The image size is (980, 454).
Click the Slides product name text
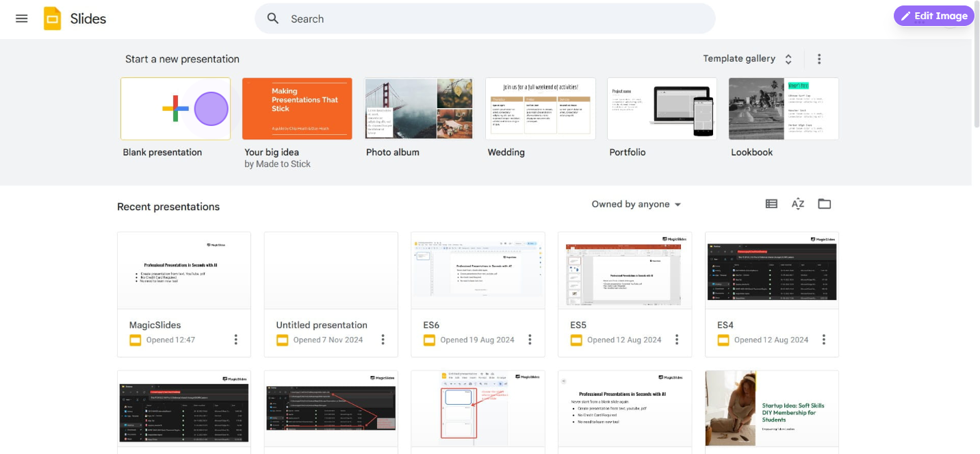tap(88, 18)
